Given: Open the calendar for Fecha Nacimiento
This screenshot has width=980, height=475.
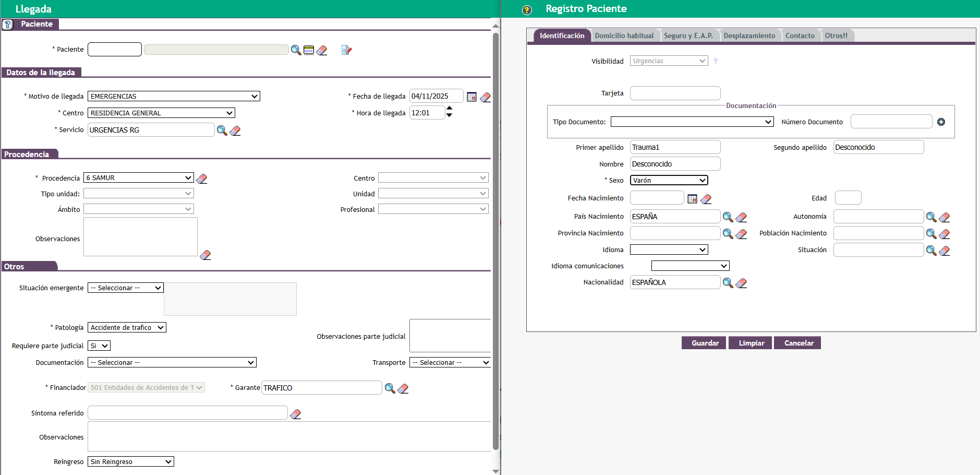Looking at the screenshot, I should tap(692, 199).
